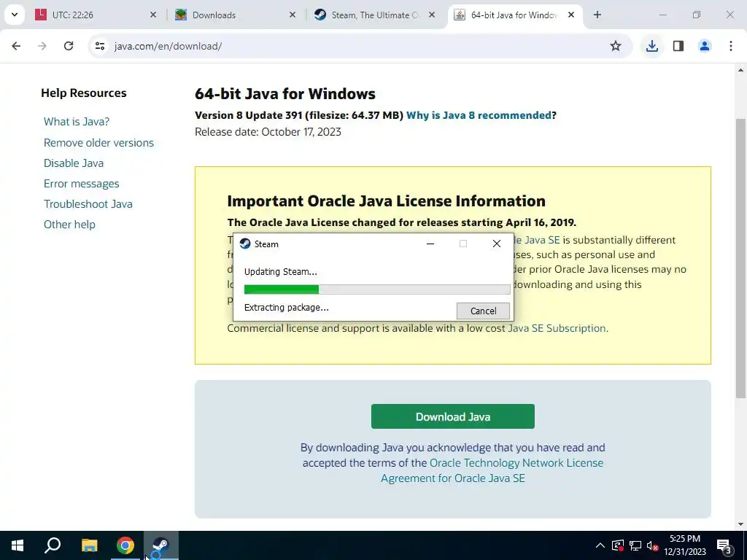The width and height of the screenshot is (747, 560).
Task: Open the Disable Java link
Action: coord(74,163)
